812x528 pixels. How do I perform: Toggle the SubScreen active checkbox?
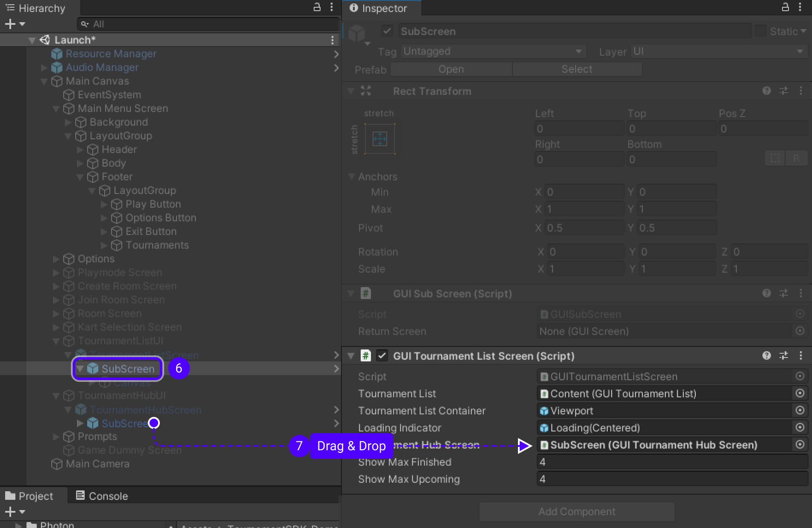point(387,31)
